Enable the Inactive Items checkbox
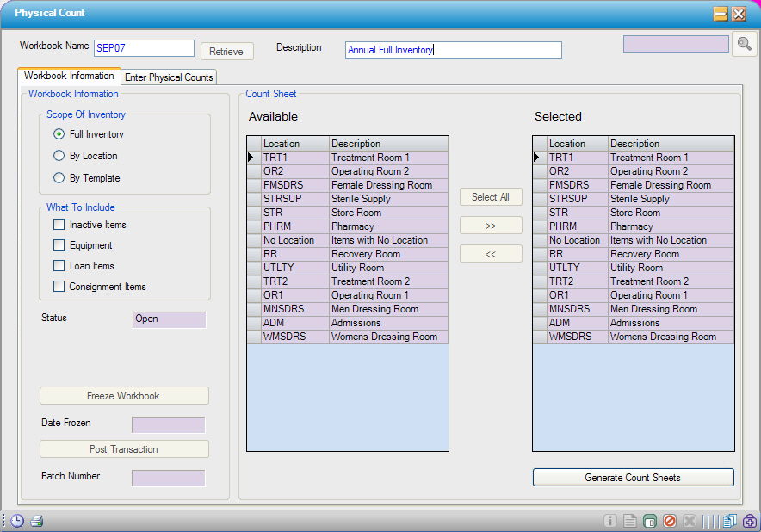The image size is (761, 532). [59, 225]
